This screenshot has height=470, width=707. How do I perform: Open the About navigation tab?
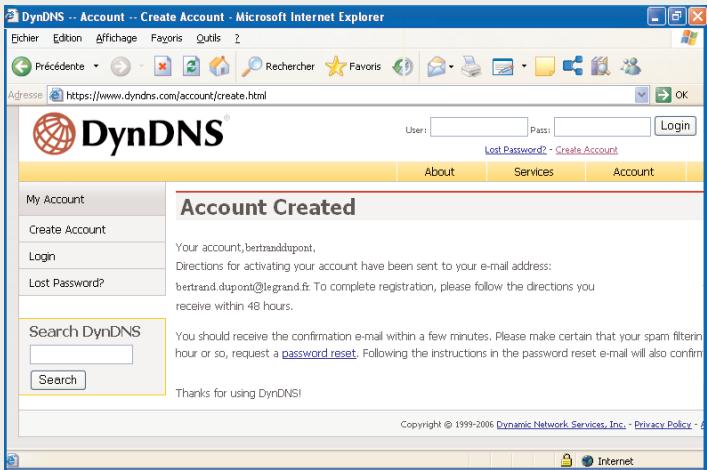(x=440, y=172)
